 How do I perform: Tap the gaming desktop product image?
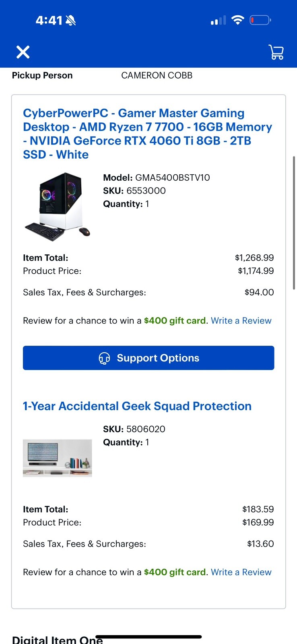tap(58, 207)
